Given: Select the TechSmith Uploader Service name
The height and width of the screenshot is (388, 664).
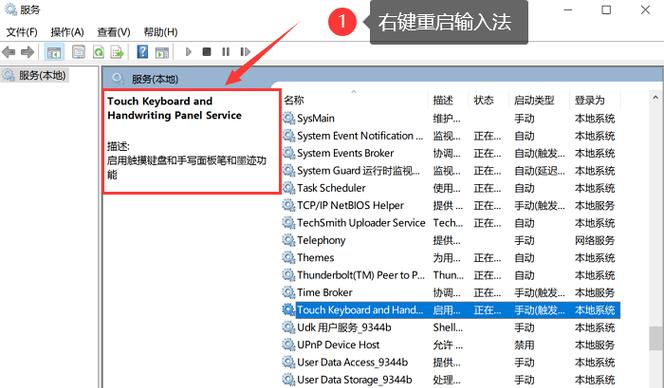Looking at the screenshot, I should coord(361,223).
